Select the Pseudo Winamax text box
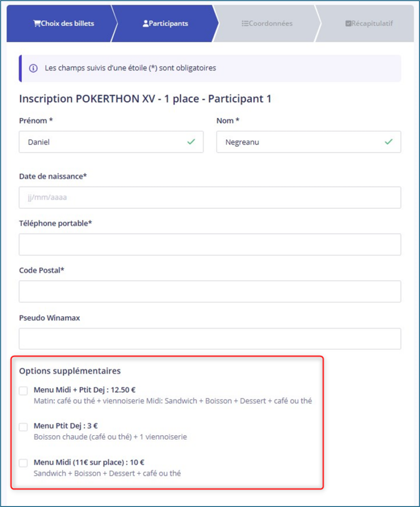This screenshot has width=420, height=507. point(210,339)
